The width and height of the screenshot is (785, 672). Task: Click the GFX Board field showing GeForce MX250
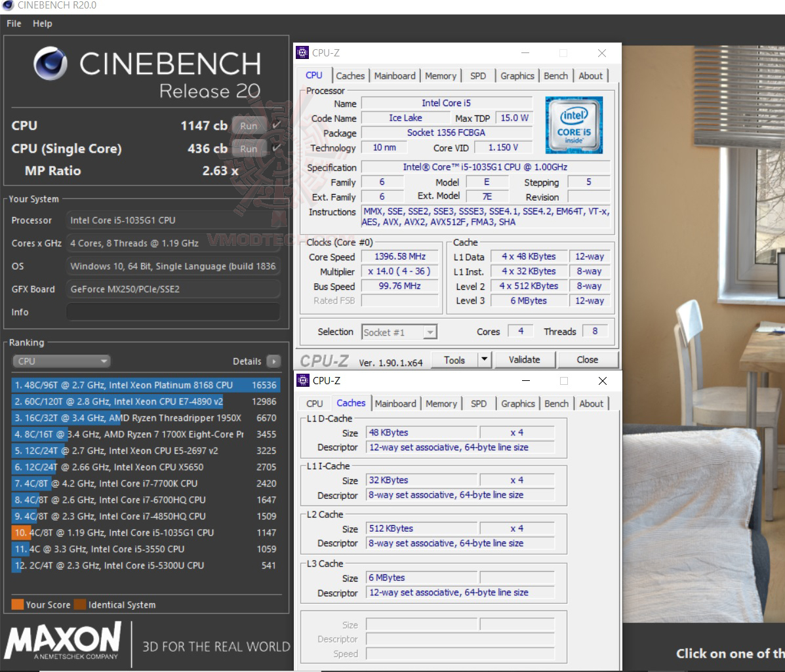click(x=172, y=289)
